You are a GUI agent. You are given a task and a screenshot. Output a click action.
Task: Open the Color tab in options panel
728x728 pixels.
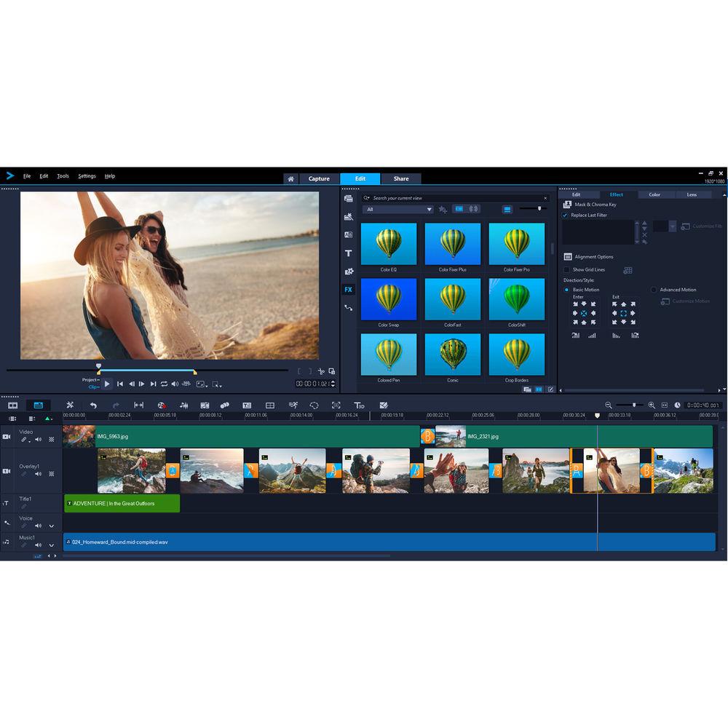coord(654,194)
